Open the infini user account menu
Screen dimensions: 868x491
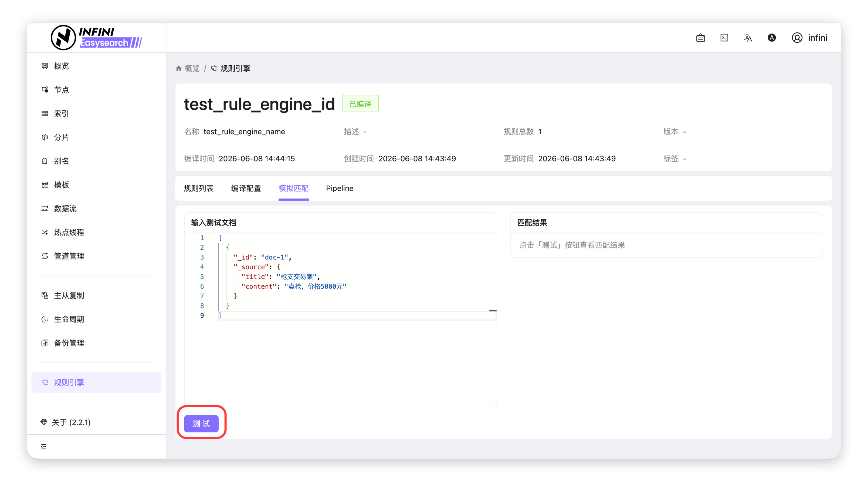coord(809,38)
